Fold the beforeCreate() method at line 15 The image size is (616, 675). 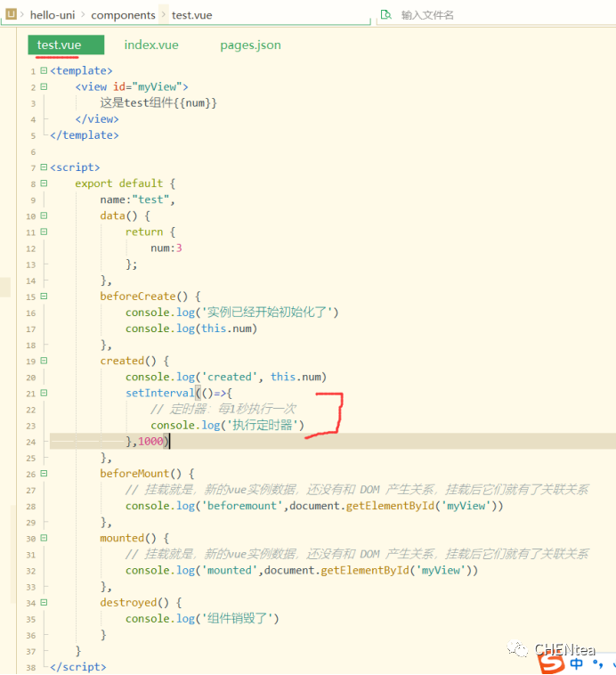44,297
